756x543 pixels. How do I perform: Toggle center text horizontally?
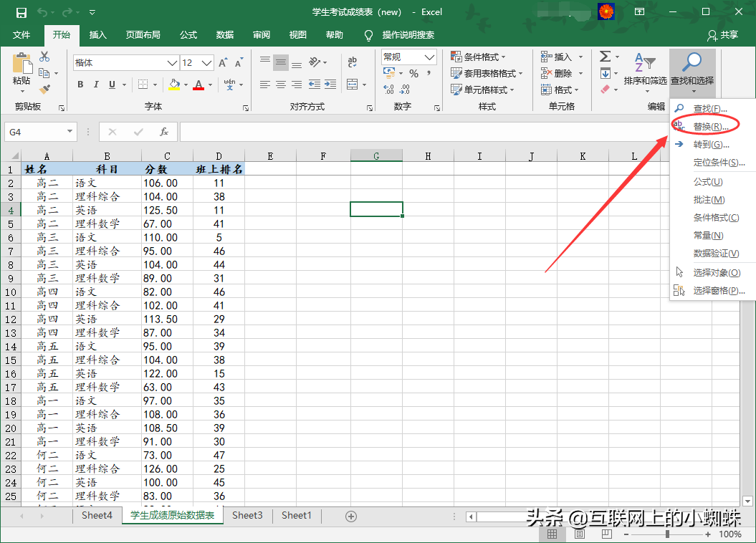tap(281, 85)
